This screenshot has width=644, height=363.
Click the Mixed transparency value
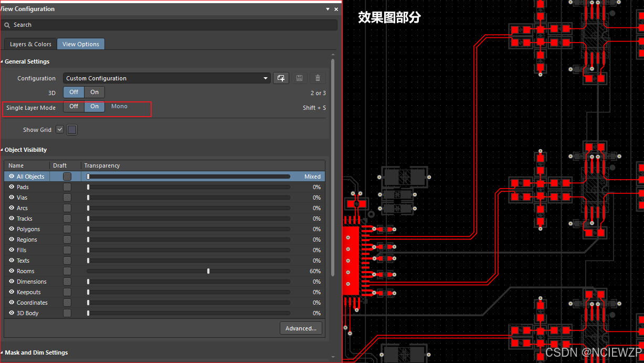pos(312,177)
